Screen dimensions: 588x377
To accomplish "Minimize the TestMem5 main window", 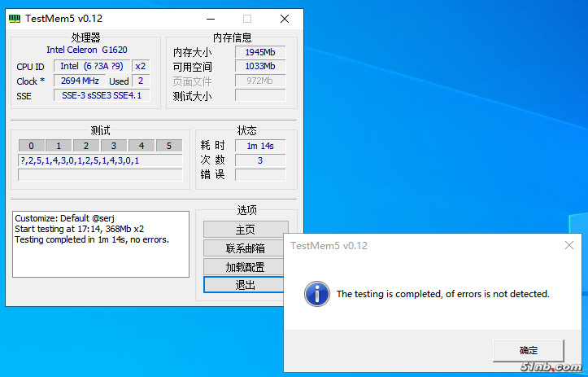I will (210, 18).
